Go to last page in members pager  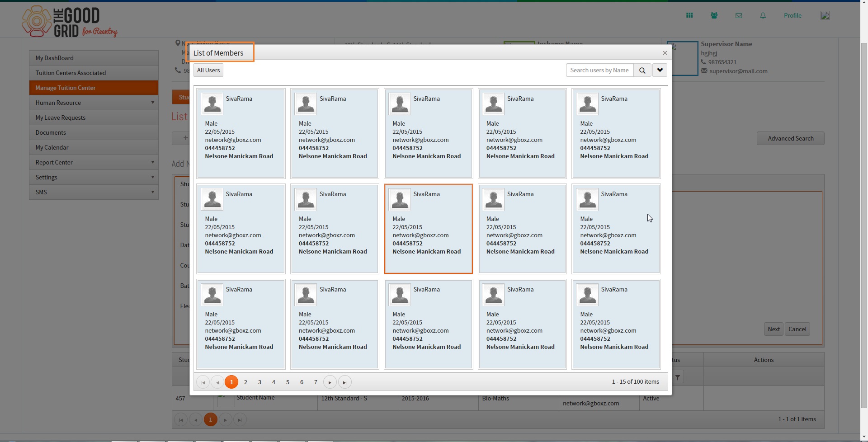point(344,382)
